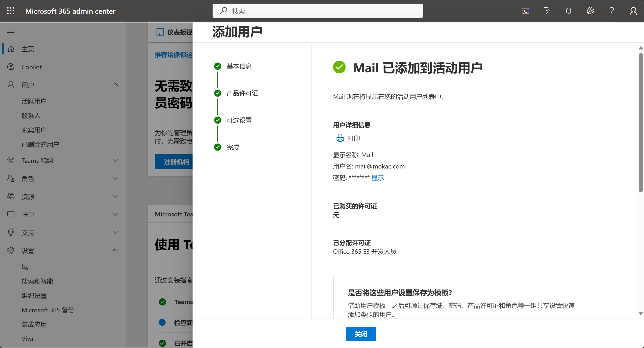Open 搜索和智能 under settings
Image resolution: width=644 pixels, height=348 pixels.
[37, 281]
